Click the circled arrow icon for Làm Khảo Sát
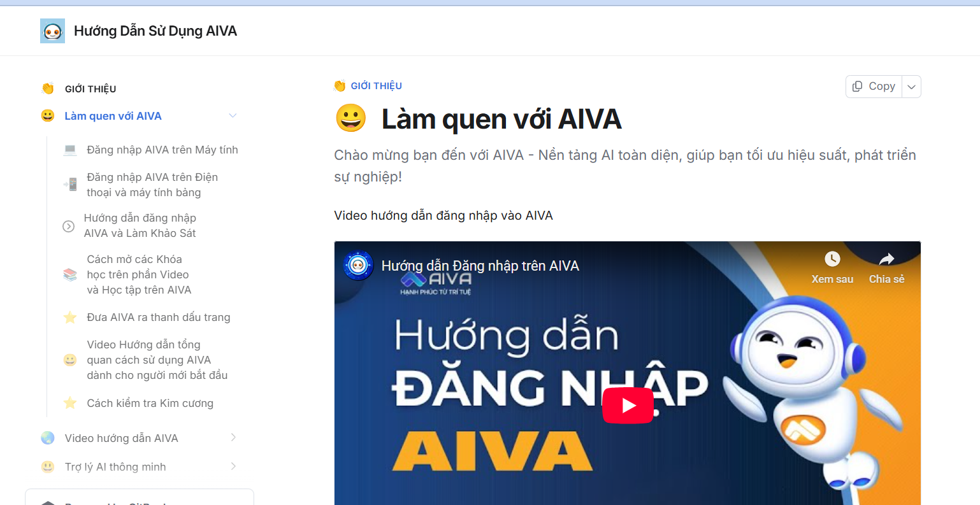Viewport: 980px width, 505px height. pyautogui.click(x=69, y=226)
